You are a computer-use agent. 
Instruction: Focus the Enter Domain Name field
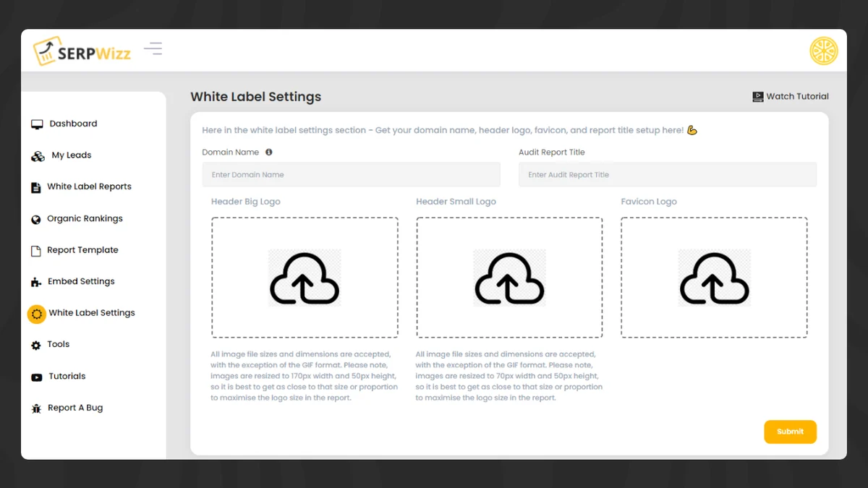point(351,175)
